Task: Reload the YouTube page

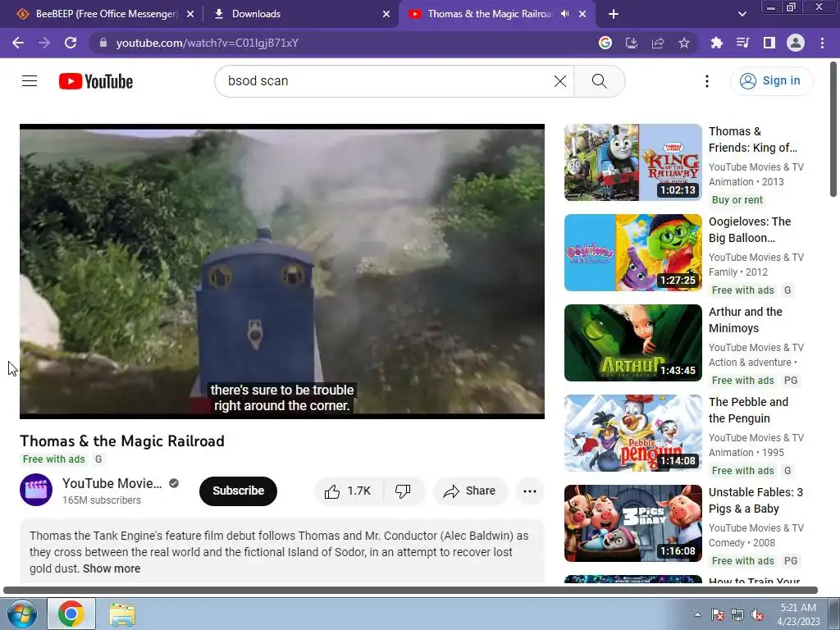Action: click(71, 43)
